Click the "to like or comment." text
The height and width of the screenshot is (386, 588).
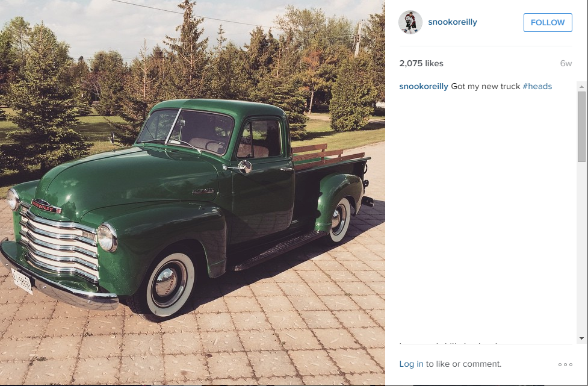pos(463,364)
